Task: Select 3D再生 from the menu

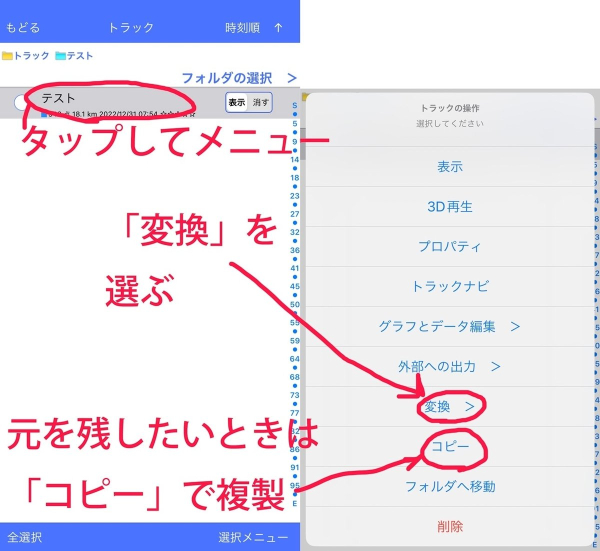Action: (x=449, y=207)
